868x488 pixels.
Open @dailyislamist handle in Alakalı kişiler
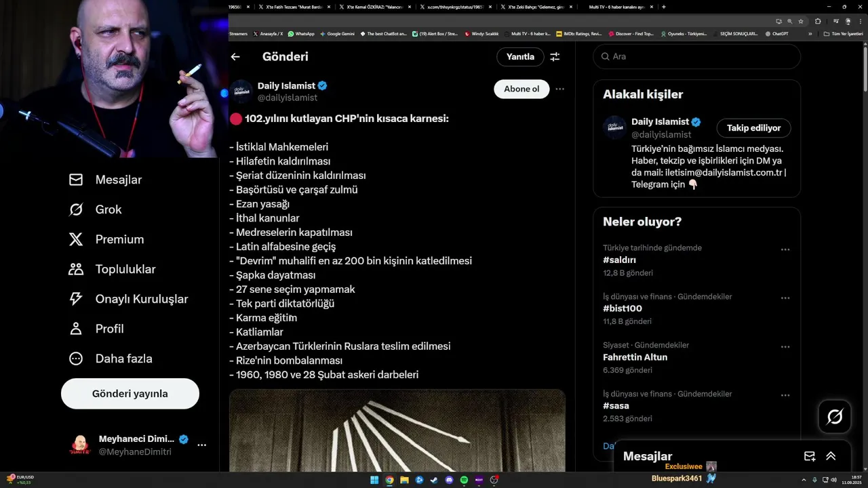(661, 134)
